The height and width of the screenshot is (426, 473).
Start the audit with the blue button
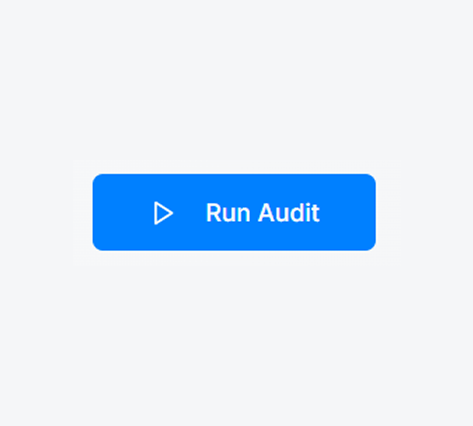[234, 212]
